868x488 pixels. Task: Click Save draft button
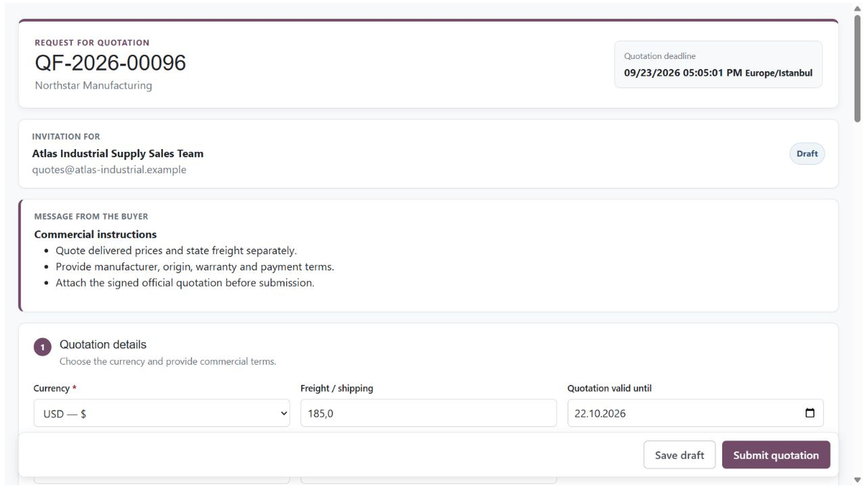[x=679, y=455]
